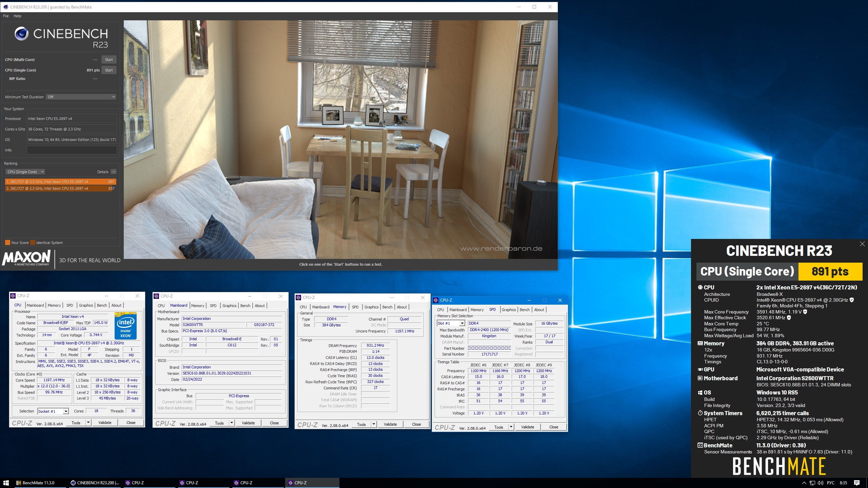Click the Info input field

[x=72, y=150]
